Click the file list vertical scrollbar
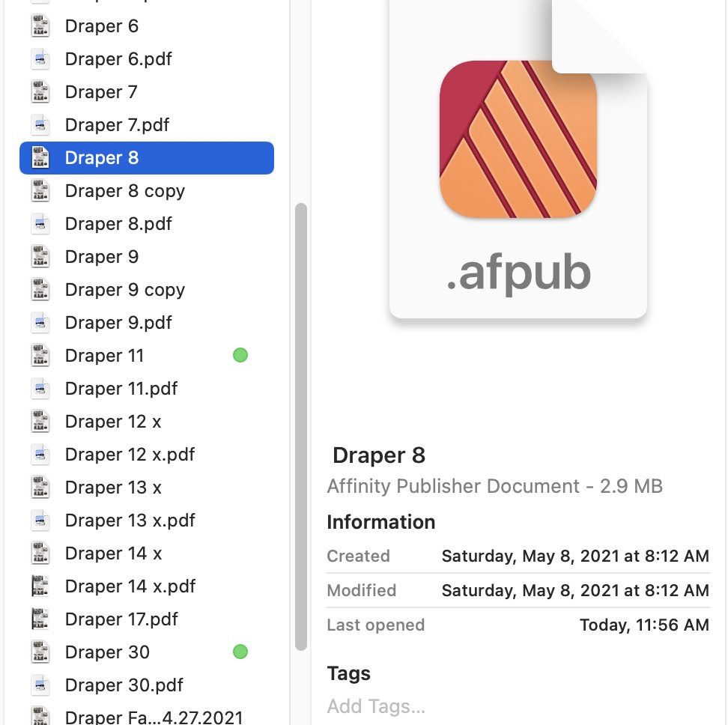Image resolution: width=728 pixels, height=725 pixels. (301, 427)
